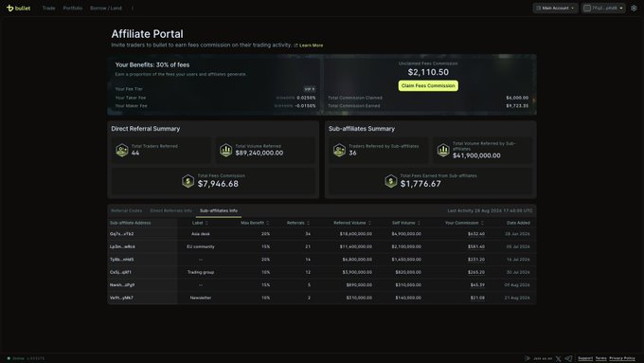Click sub-affiliate address Ty8b...nHd5
Viewport: 644px width, 363px height.
click(x=121, y=260)
